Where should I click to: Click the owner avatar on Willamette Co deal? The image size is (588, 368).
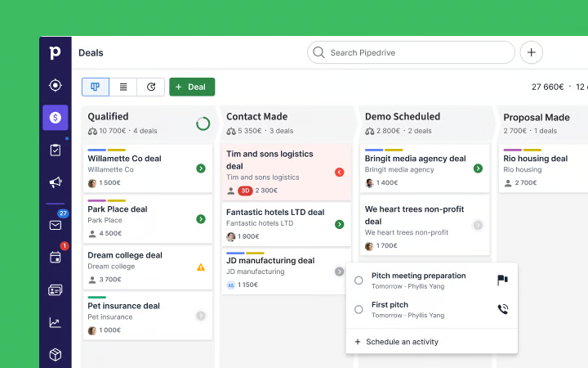click(91, 183)
